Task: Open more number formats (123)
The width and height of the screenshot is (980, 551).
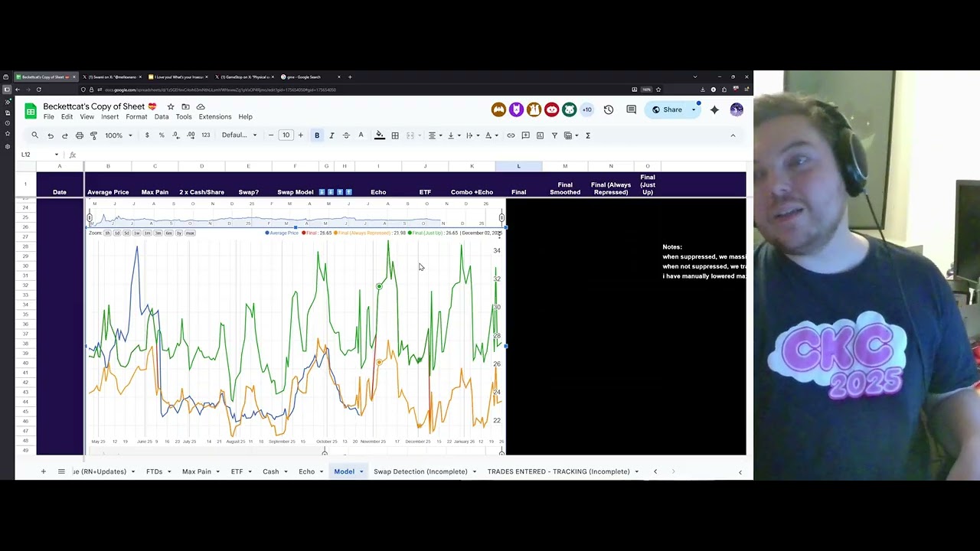Action: click(x=206, y=135)
